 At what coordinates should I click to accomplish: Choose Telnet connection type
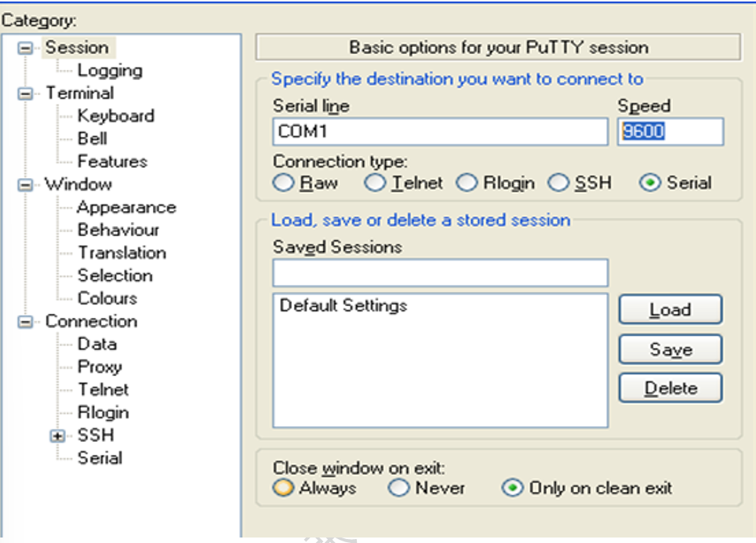point(375,183)
